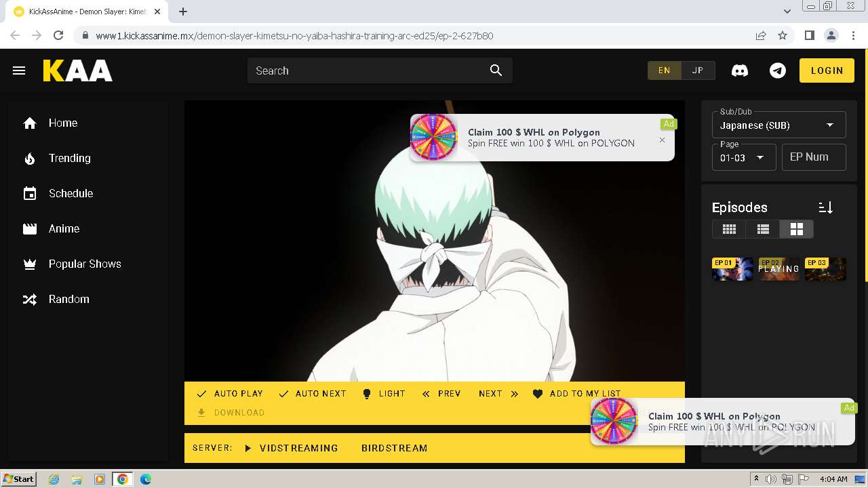This screenshot has height=488, width=868.
Task: Click the Home house icon
Action: [30, 123]
